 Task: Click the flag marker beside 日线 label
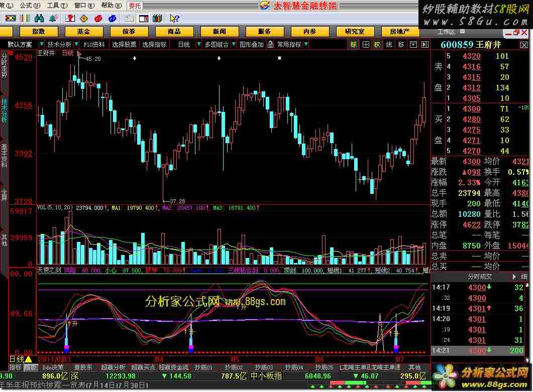[x=79, y=53]
